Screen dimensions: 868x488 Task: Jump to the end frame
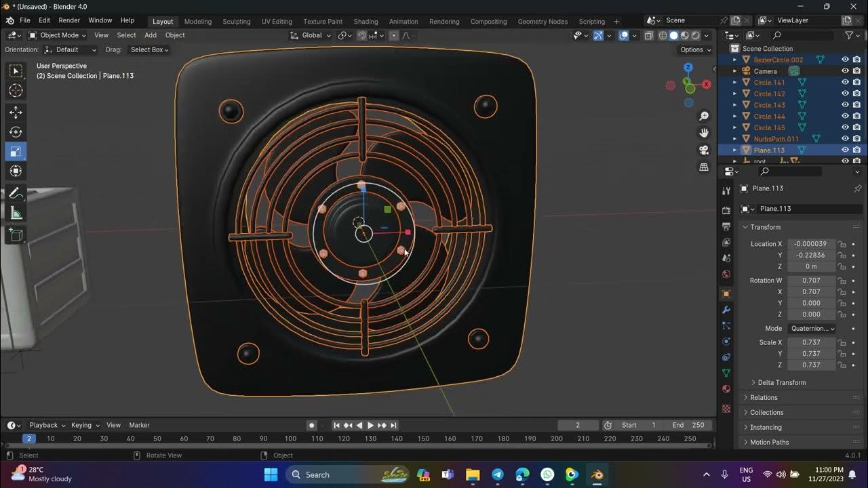393,425
